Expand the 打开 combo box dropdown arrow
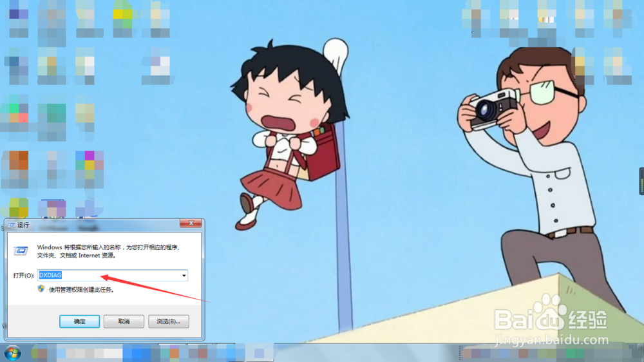Image resolution: width=644 pixels, height=362 pixels. [184, 276]
